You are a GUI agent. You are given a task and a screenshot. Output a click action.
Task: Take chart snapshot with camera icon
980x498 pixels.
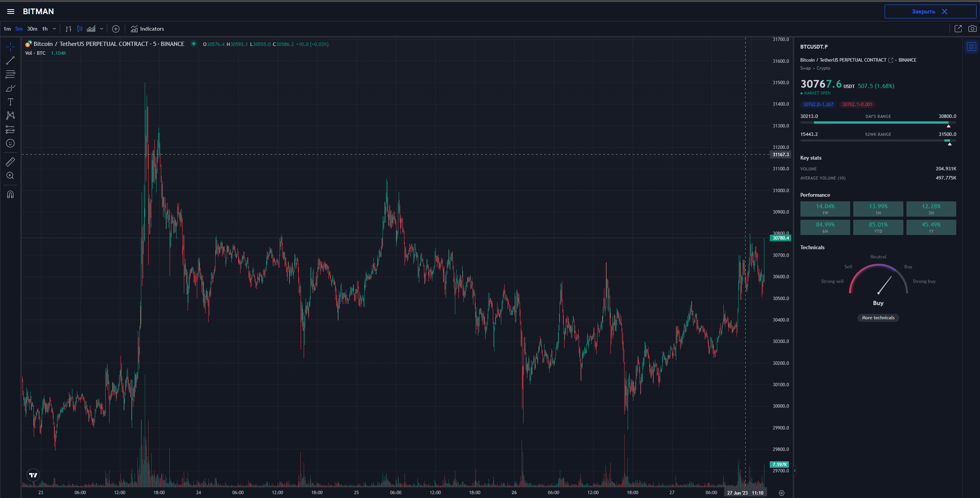pos(972,29)
